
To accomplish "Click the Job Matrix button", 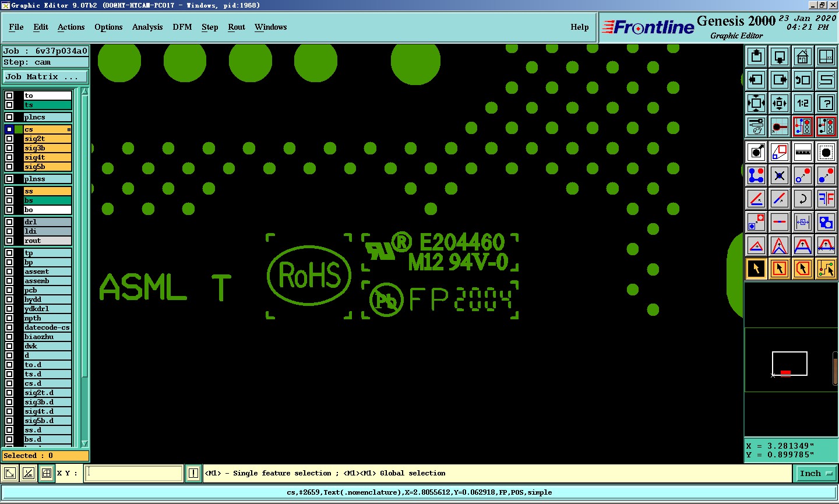I will (46, 77).
